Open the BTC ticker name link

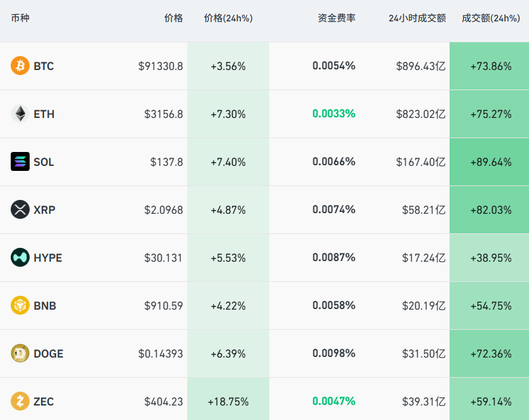[x=44, y=66]
